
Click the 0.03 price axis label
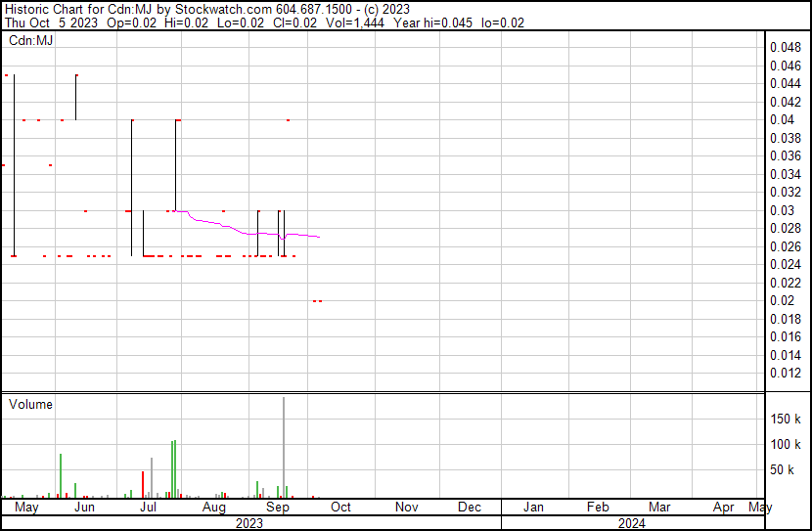[x=782, y=210]
